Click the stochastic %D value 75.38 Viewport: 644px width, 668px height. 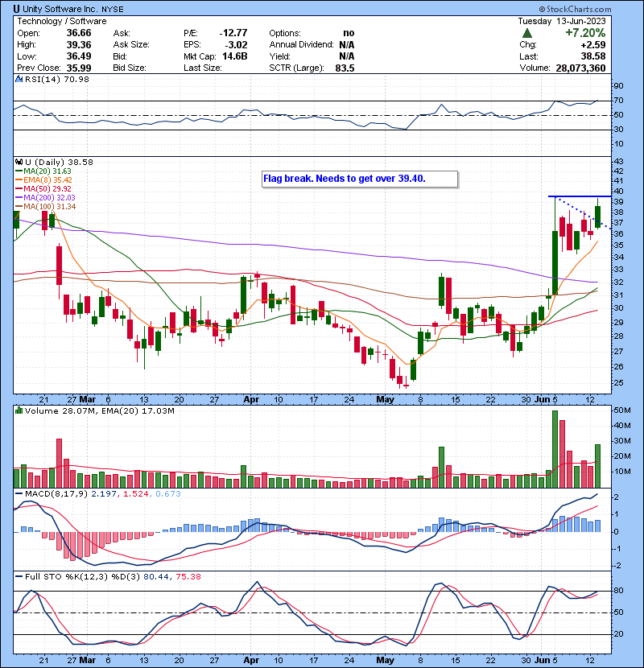point(188,577)
